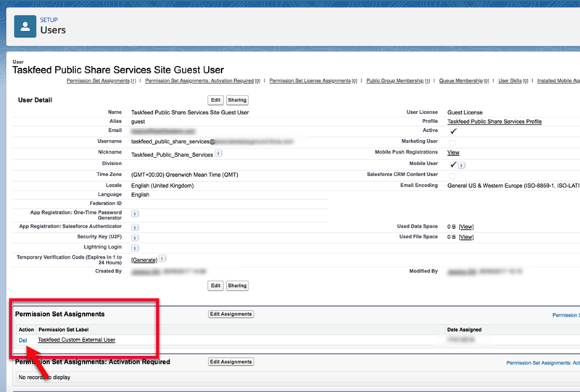Open info icon for Salesforce Authenticator

pos(135,227)
